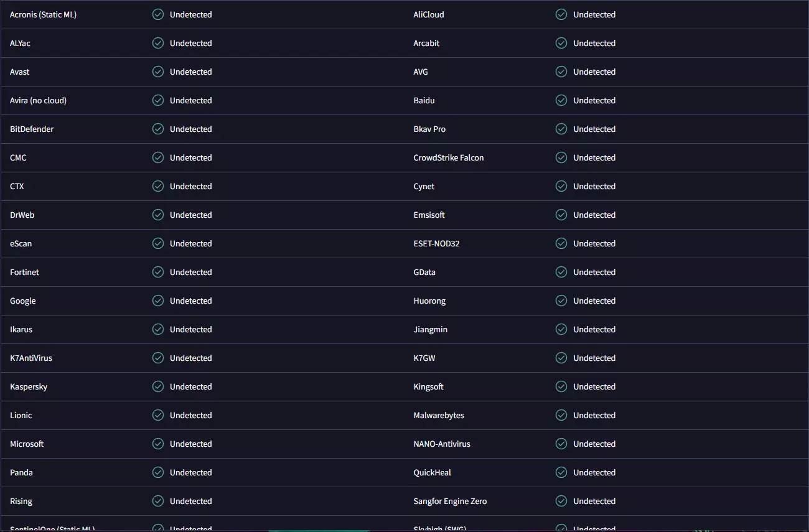Click the Undetected result for DrWeb

[x=190, y=215]
